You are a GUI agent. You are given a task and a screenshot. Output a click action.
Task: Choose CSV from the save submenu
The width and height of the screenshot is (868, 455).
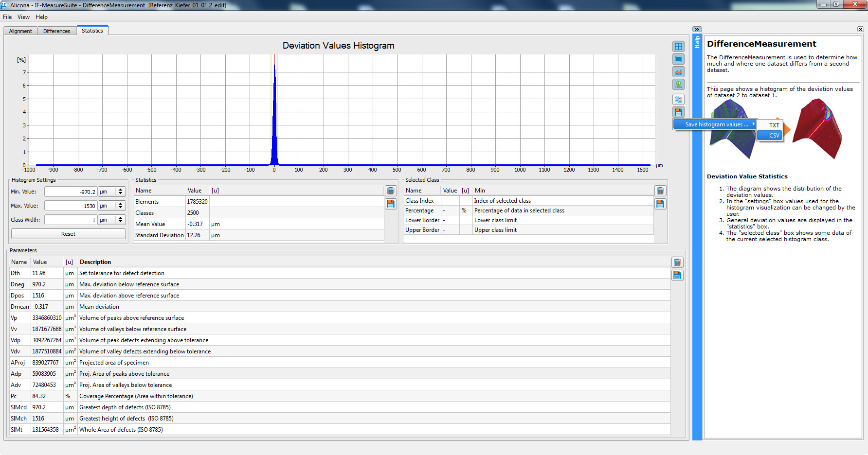774,136
